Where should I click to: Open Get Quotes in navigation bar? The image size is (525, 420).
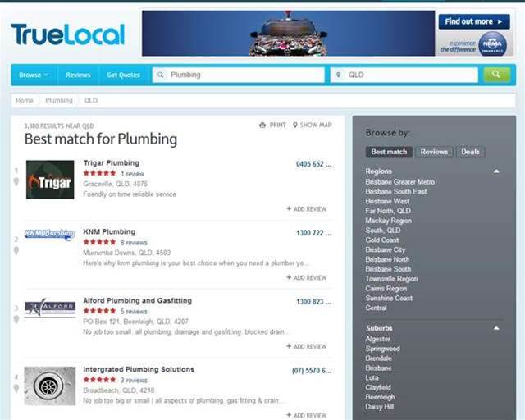[123, 75]
